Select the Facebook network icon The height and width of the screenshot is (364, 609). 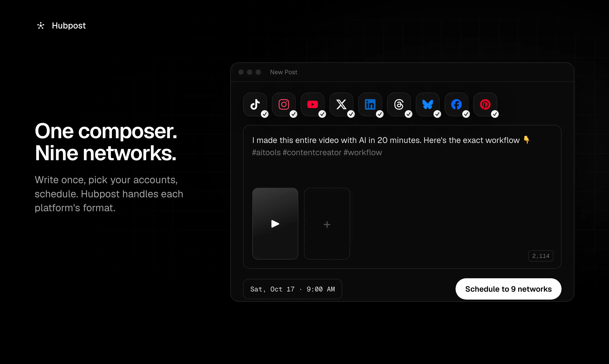point(456,104)
